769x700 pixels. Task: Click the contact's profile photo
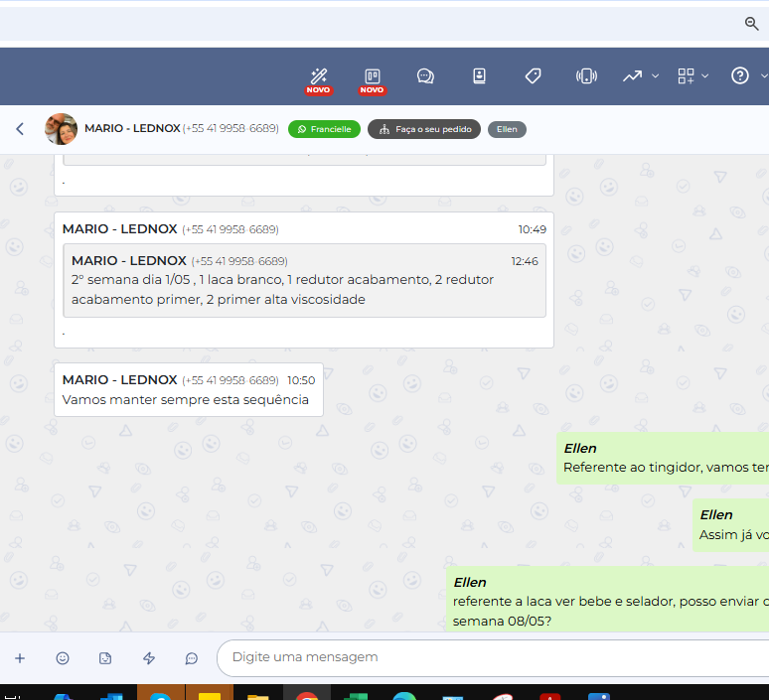coord(61,129)
